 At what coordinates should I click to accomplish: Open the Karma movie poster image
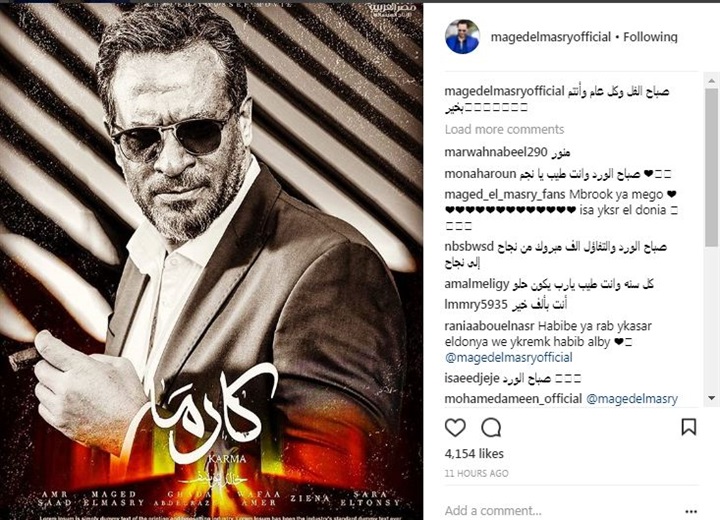click(x=211, y=261)
